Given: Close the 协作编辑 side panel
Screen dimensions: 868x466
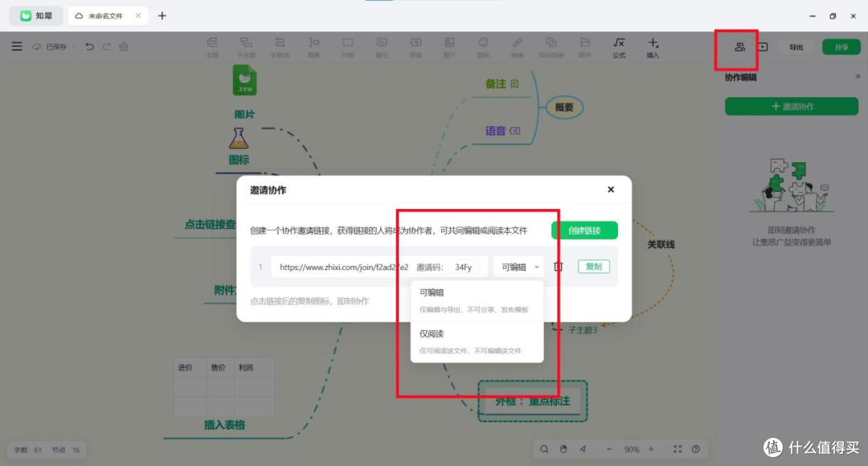Looking at the screenshot, I should 858,76.
